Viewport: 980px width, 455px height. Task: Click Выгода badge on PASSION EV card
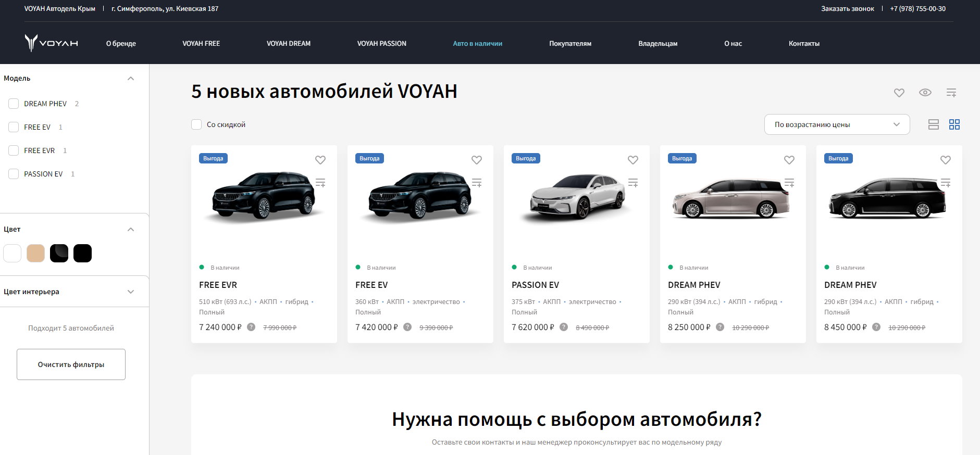tap(526, 158)
